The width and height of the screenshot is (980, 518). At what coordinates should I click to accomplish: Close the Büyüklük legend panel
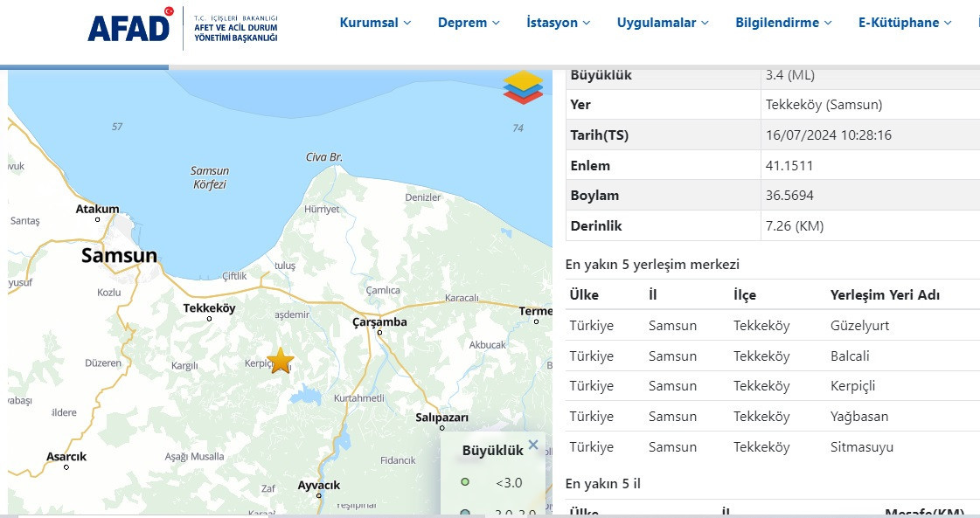(533, 445)
